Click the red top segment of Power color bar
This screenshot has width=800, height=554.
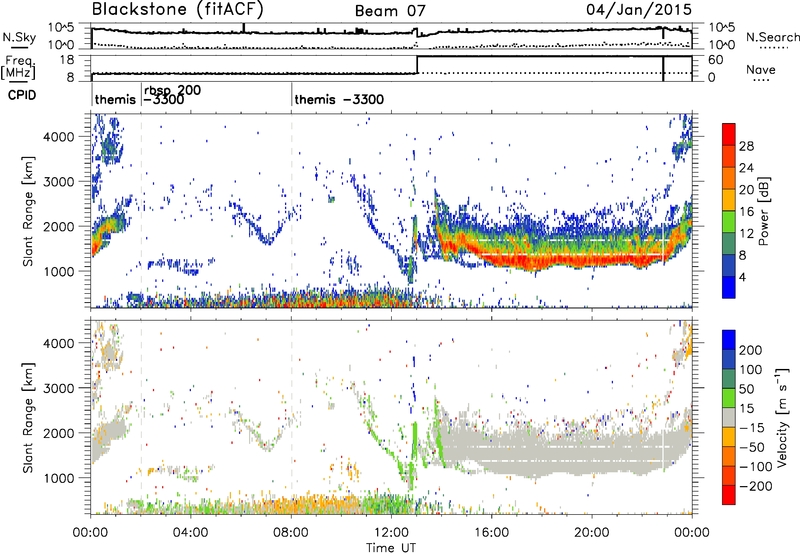(729, 135)
